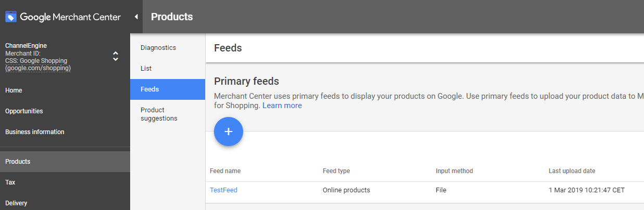Add a new primary feed with plus button
Image resolution: width=644 pixels, height=210 pixels.
pyautogui.click(x=228, y=132)
